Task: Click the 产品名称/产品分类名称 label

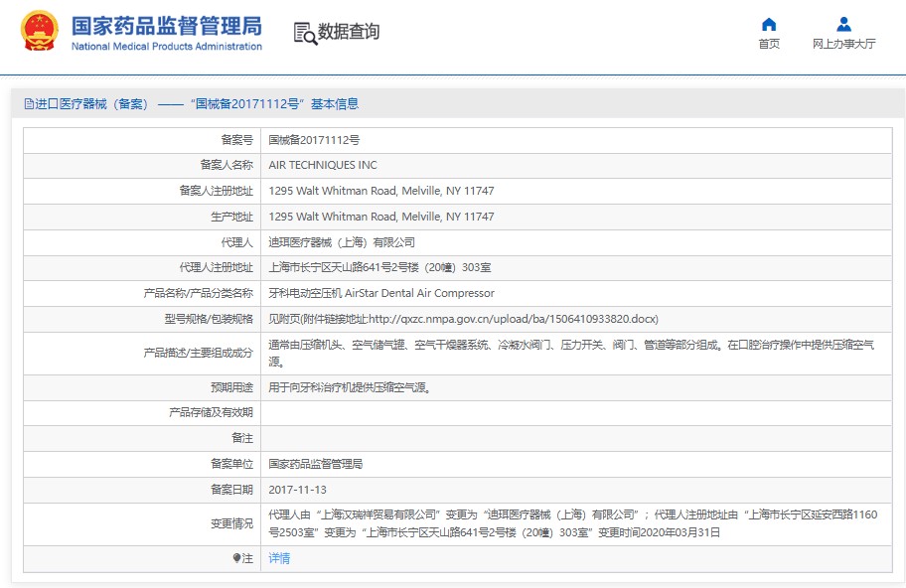Action: point(199,293)
